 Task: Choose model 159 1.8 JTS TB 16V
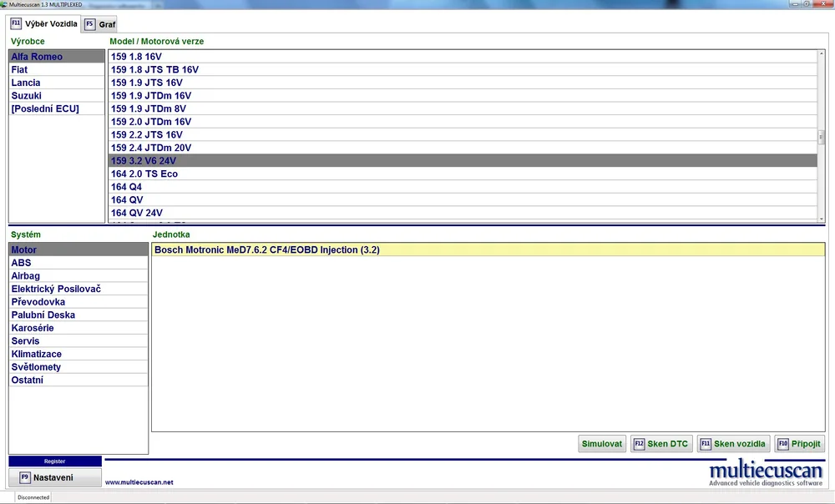click(x=463, y=70)
